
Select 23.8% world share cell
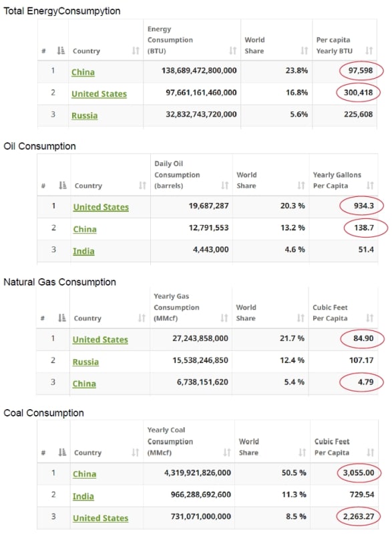tap(297, 71)
